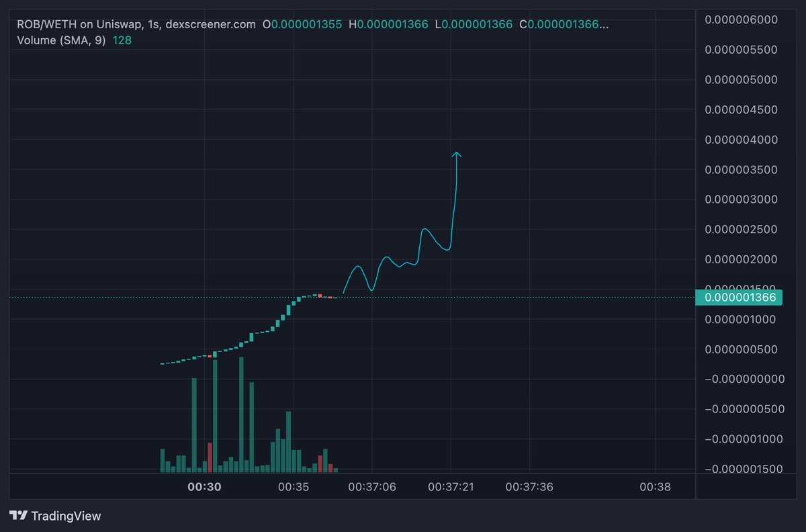806x532 pixels.
Task: Click the 00:37:36 time axis label
Action: [x=530, y=486]
